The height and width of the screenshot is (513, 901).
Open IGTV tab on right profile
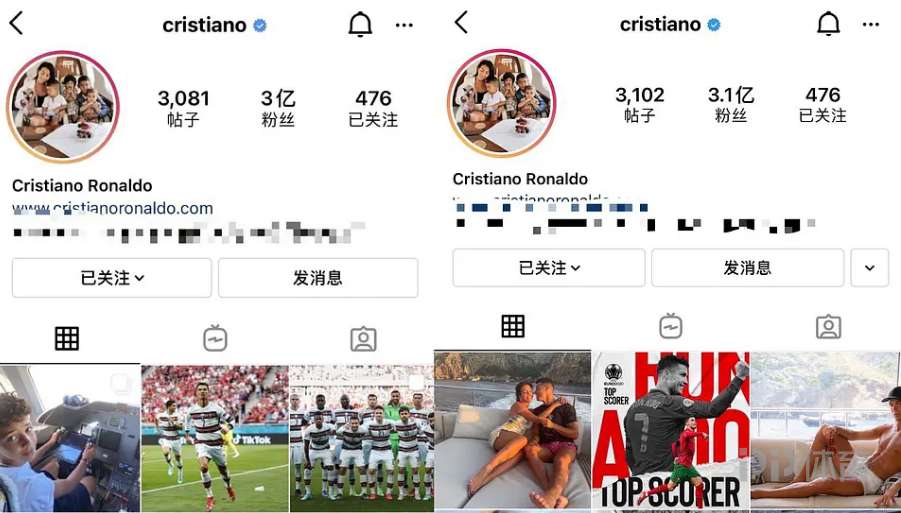pos(671,326)
